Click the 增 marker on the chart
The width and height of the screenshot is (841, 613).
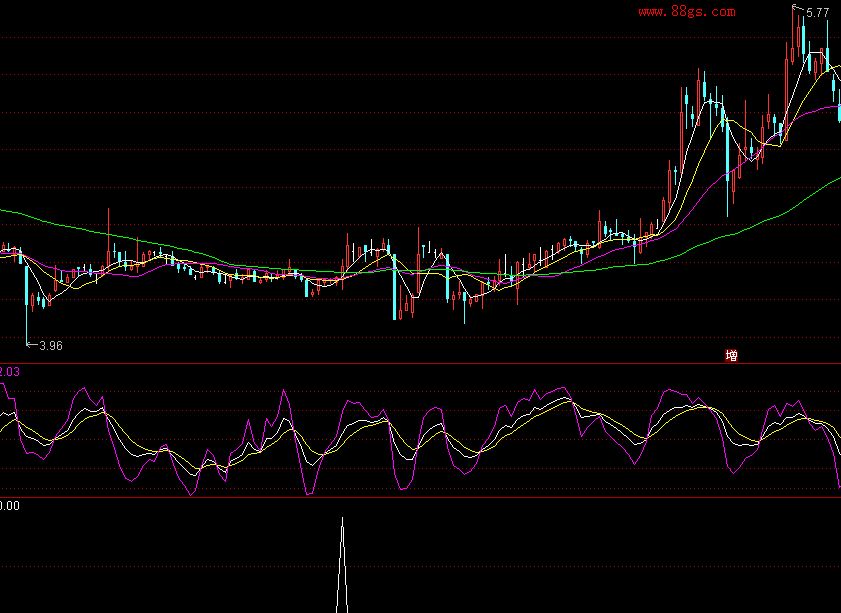pos(731,355)
